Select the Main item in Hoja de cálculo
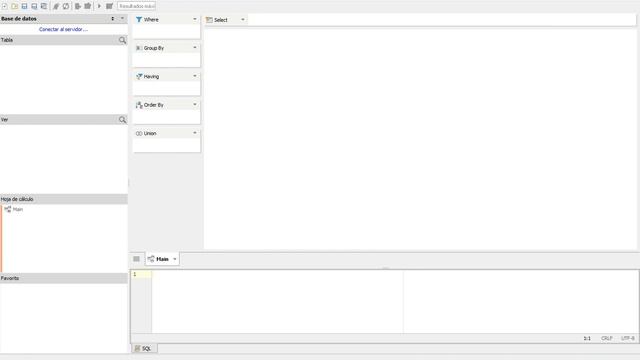This screenshot has height=360, width=640. tap(14, 209)
